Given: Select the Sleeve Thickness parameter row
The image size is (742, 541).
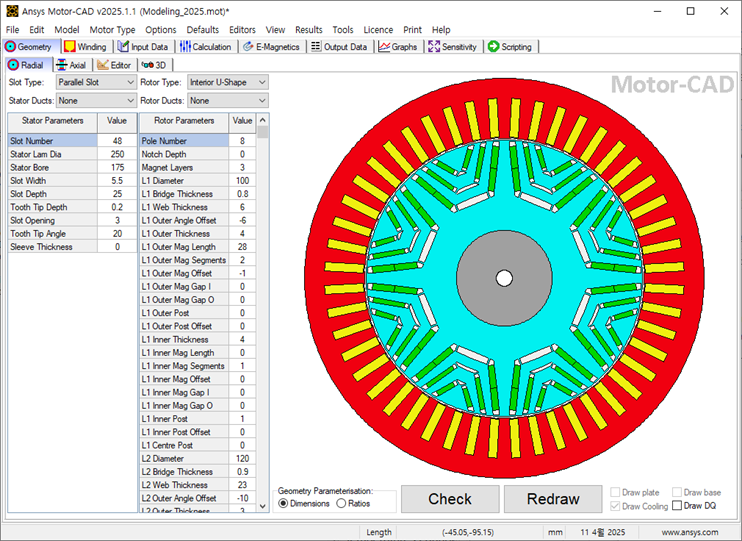Looking at the screenshot, I should coord(72,247).
